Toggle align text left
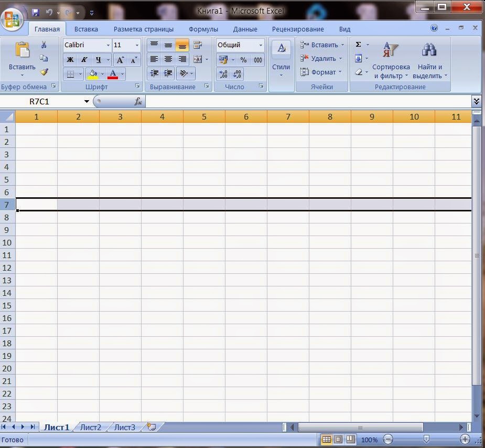The image size is (485, 448). pos(154,59)
